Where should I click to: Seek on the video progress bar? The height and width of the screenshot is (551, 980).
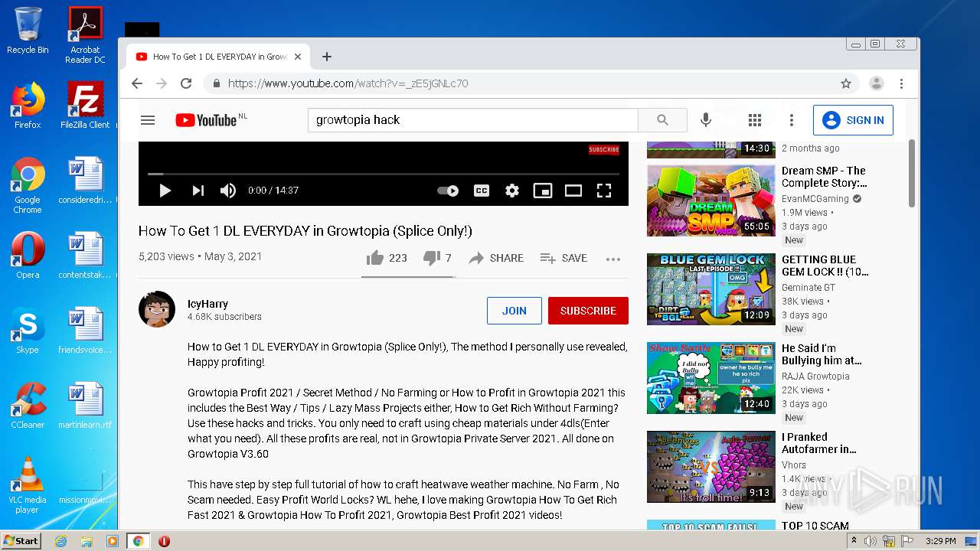coord(383,174)
